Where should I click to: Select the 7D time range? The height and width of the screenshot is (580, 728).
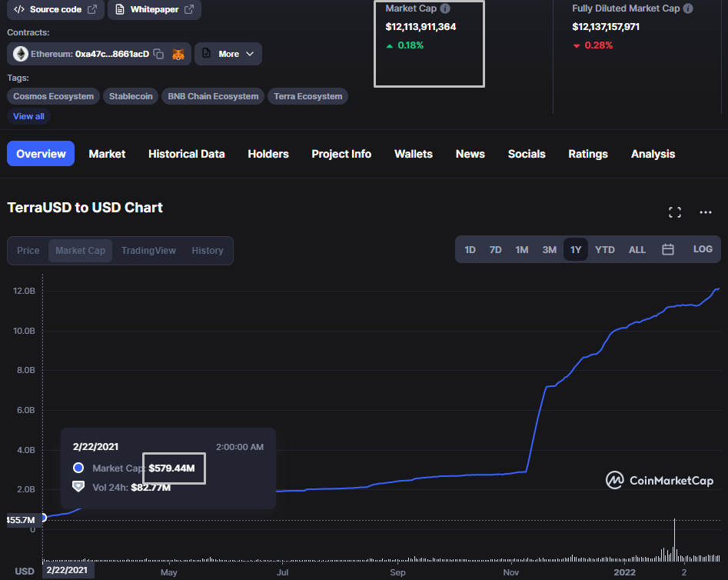496,249
